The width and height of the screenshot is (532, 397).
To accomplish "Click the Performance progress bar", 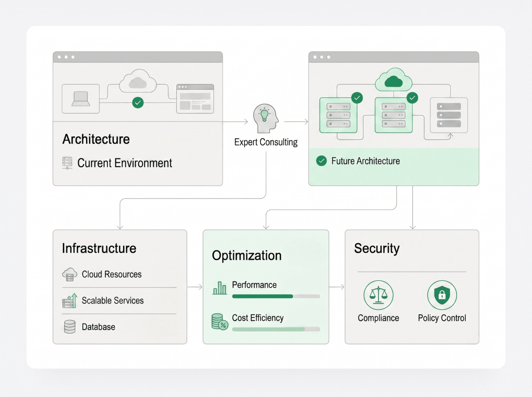I will click(x=276, y=296).
